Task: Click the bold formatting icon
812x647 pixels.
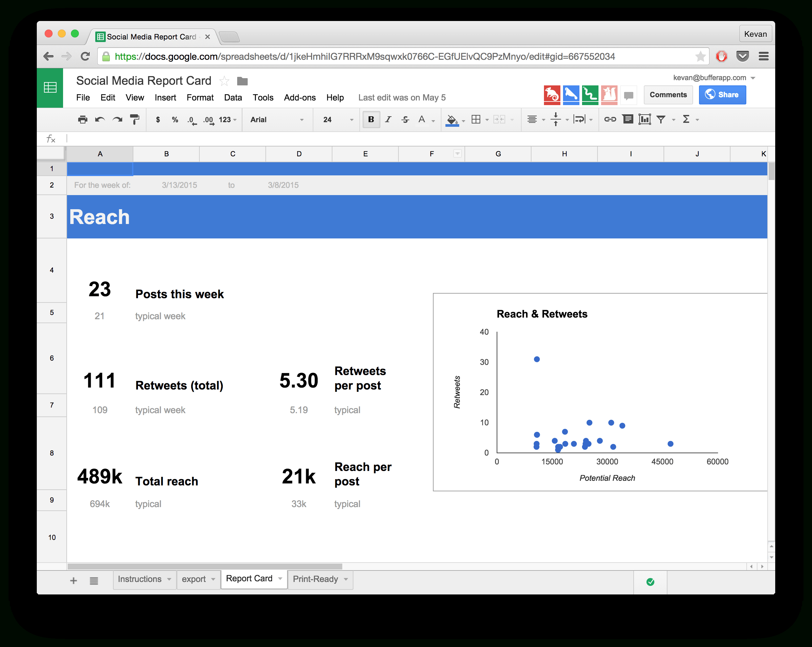Action: [371, 120]
